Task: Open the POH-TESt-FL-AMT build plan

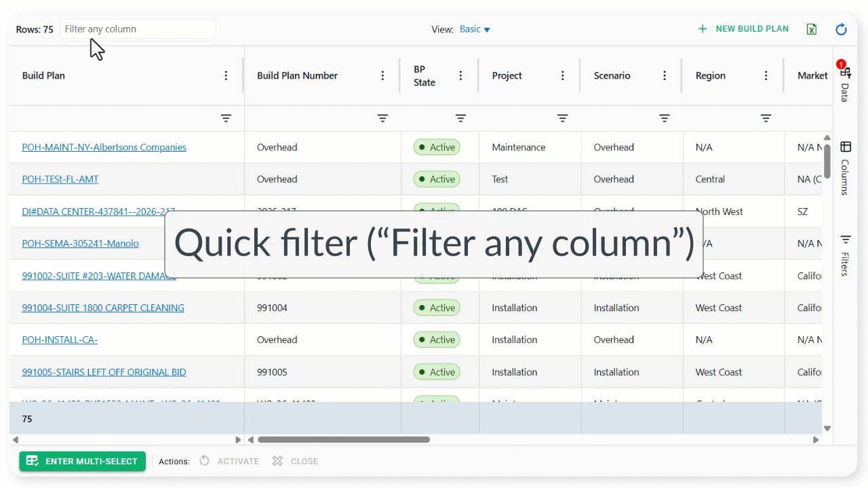Action: [x=60, y=180]
